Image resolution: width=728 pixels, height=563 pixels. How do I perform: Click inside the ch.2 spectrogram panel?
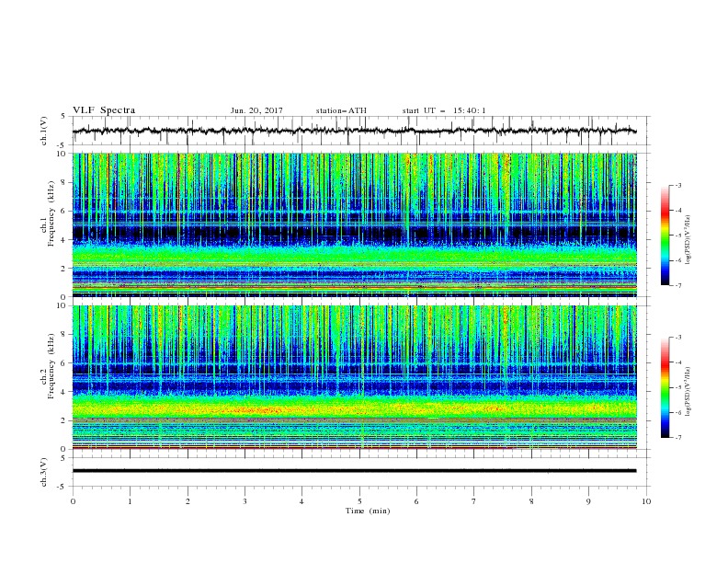click(354, 377)
